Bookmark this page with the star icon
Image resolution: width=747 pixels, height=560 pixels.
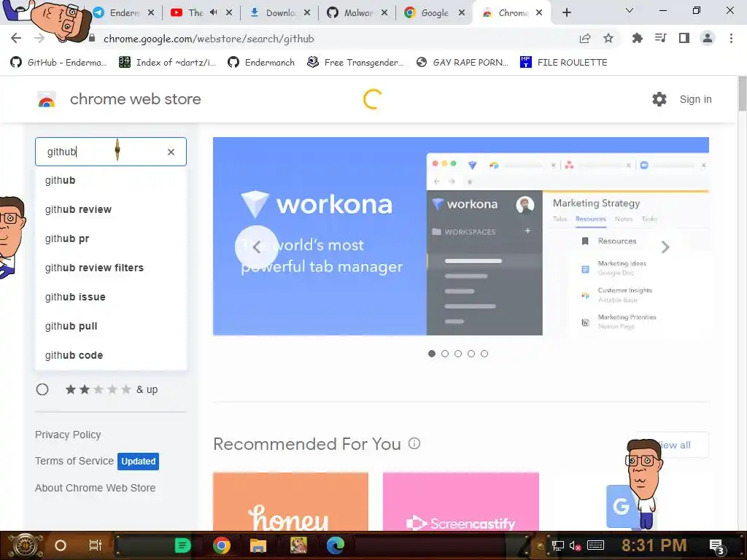608,39
